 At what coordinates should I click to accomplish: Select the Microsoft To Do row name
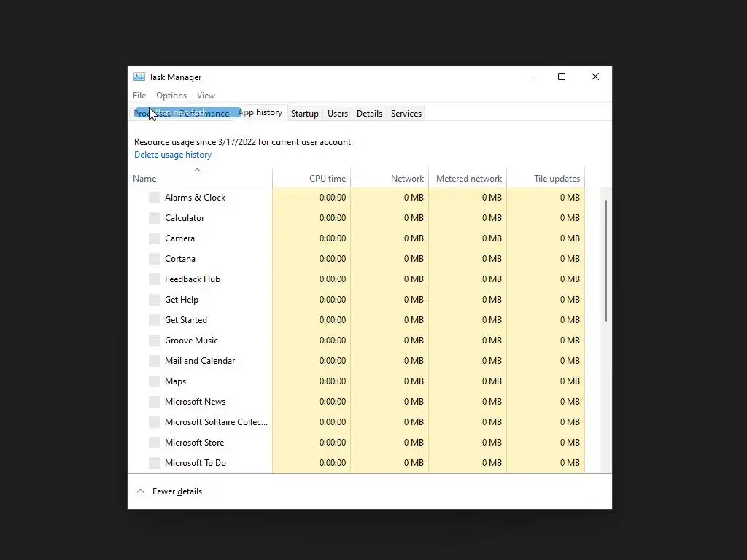tap(196, 463)
